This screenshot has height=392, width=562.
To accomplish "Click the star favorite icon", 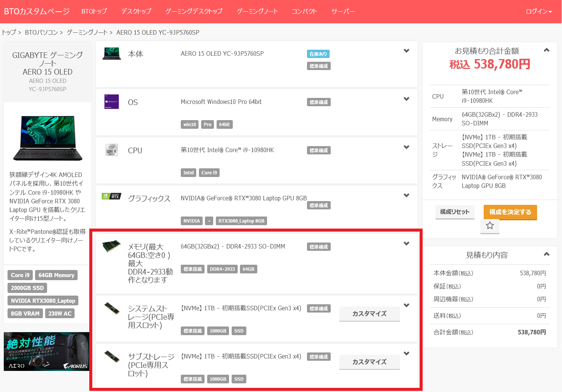I will pyautogui.click(x=490, y=226).
